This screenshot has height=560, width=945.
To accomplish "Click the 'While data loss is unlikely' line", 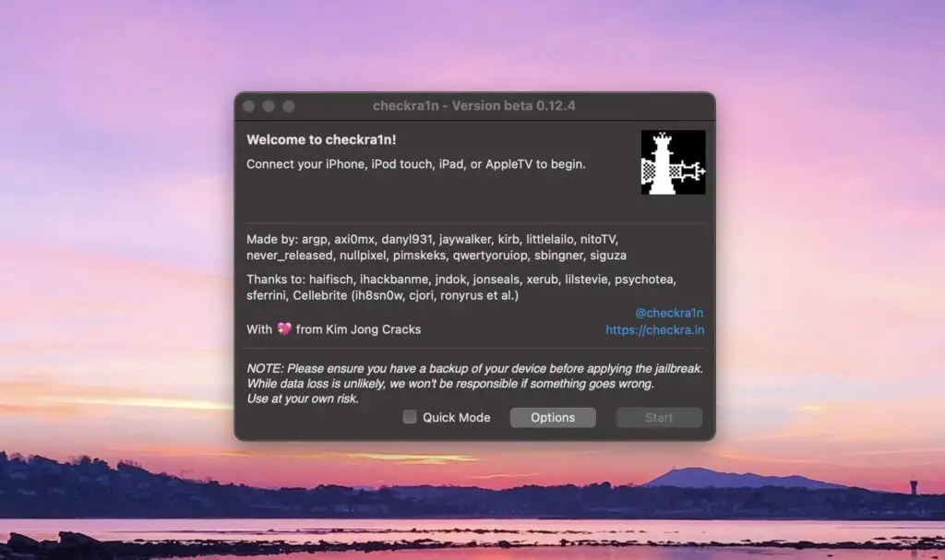I will coord(450,384).
